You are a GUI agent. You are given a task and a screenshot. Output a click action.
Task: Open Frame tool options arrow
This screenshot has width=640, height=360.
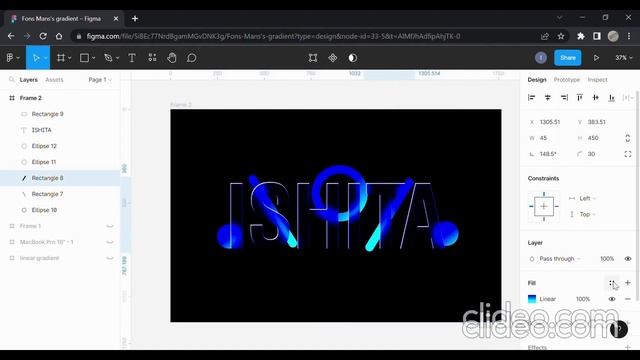pos(70,58)
